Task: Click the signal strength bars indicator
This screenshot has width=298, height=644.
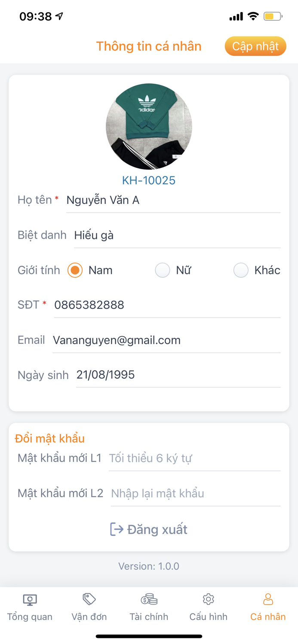Action: pos(236,16)
